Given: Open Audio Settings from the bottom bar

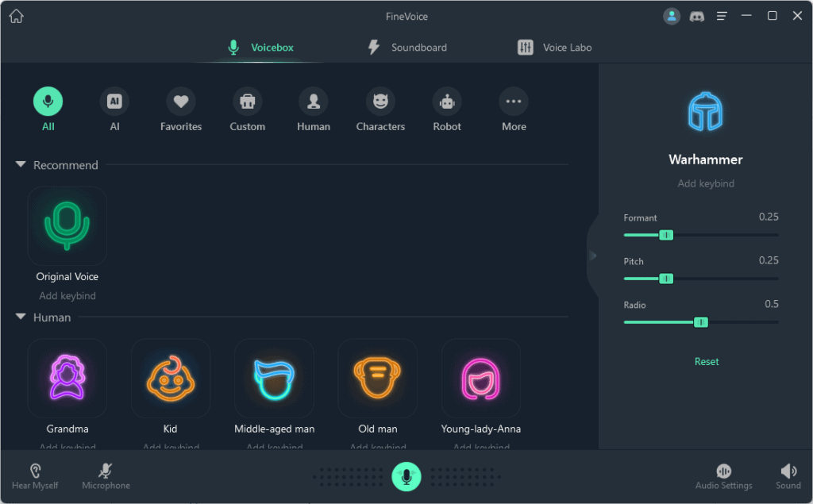Looking at the screenshot, I should (723, 475).
